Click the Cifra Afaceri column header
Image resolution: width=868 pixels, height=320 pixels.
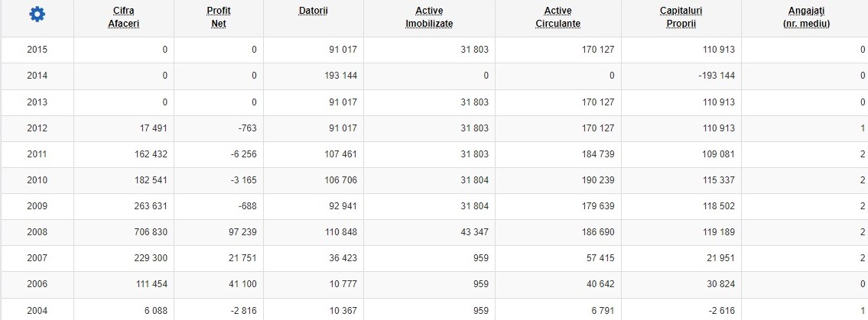pyautogui.click(x=123, y=17)
